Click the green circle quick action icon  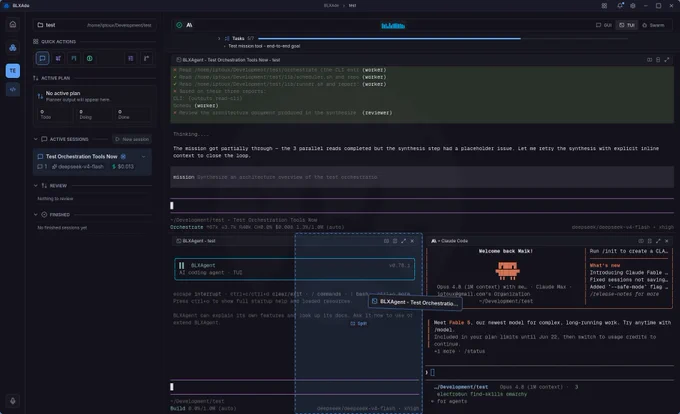(x=89, y=58)
